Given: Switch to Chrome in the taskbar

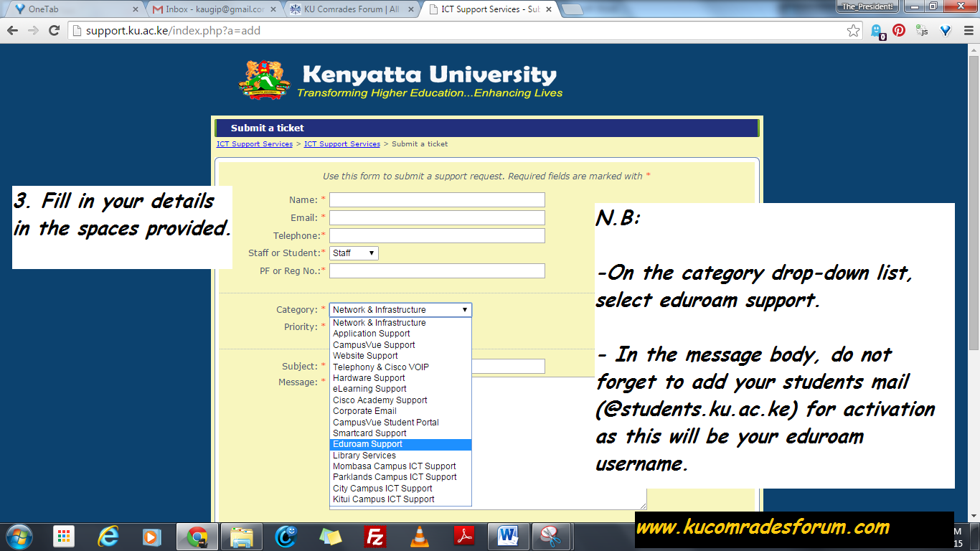Looking at the screenshot, I should pos(197,537).
